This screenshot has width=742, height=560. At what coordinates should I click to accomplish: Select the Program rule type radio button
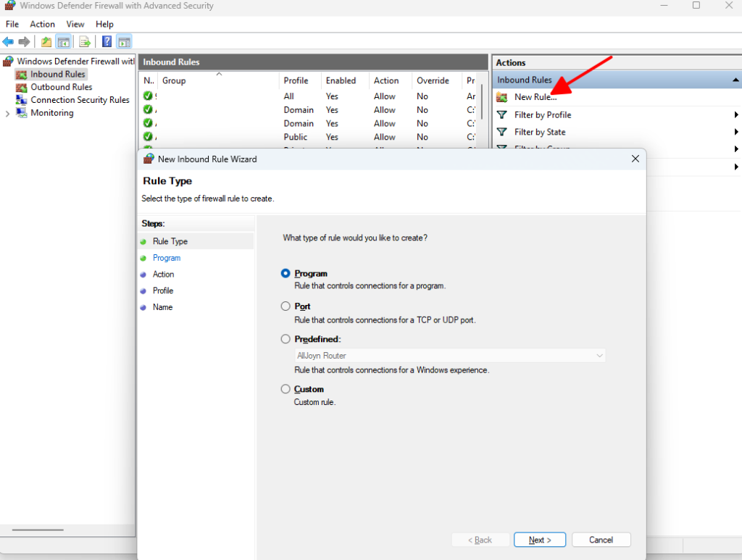pyautogui.click(x=285, y=273)
